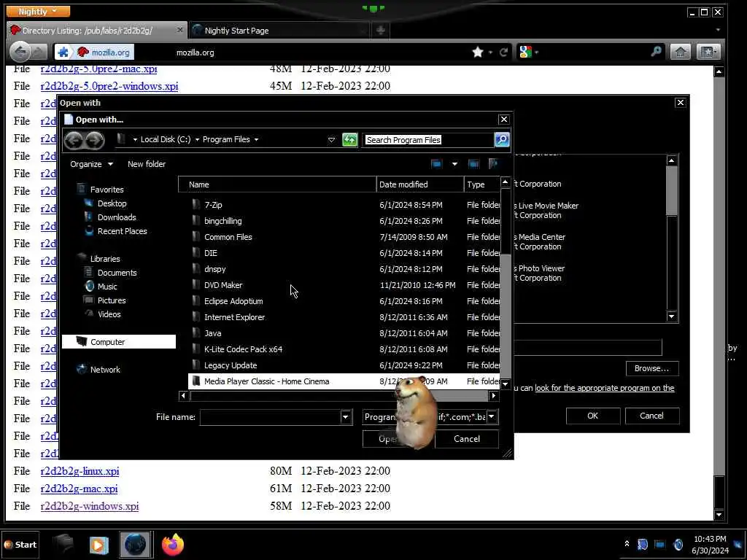
Task: Select the K-Lite Codec Pack x64 folder
Action: point(243,349)
